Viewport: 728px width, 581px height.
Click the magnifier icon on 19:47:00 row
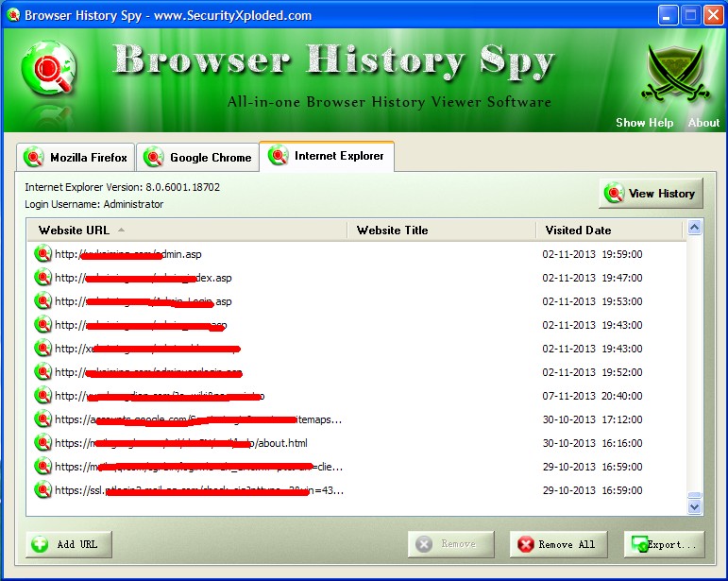click(x=42, y=278)
